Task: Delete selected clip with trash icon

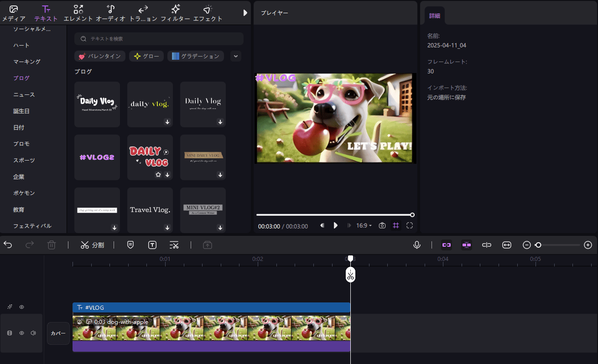Action: click(52, 245)
